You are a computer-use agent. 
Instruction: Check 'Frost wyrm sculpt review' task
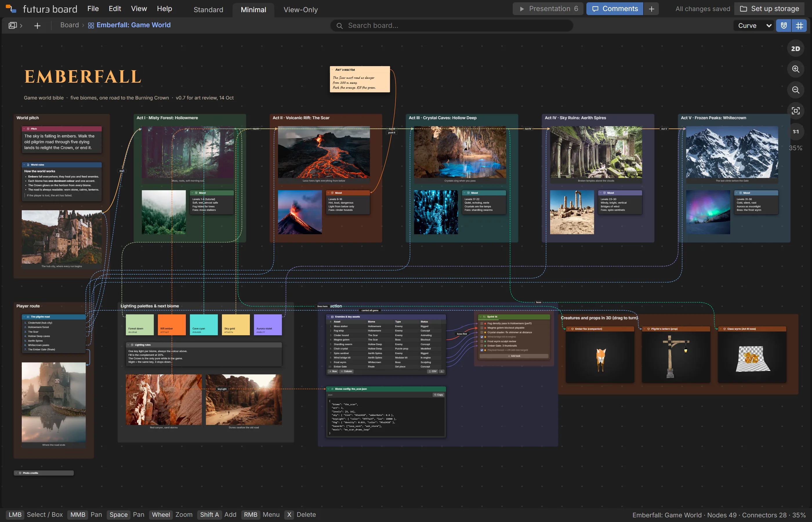(482, 341)
